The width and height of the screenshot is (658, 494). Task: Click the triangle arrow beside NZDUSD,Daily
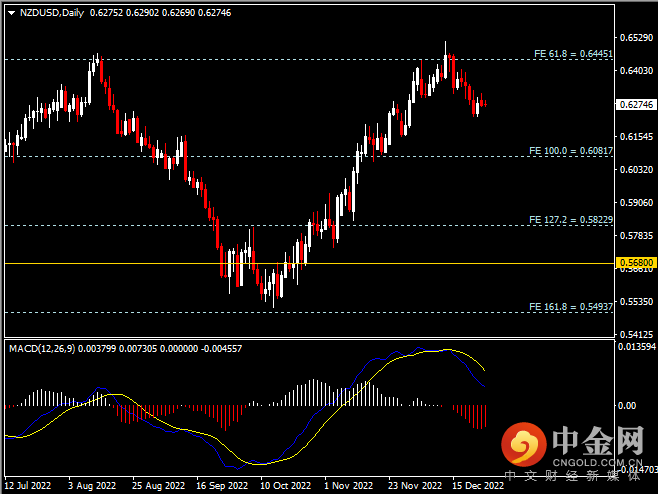10,12
